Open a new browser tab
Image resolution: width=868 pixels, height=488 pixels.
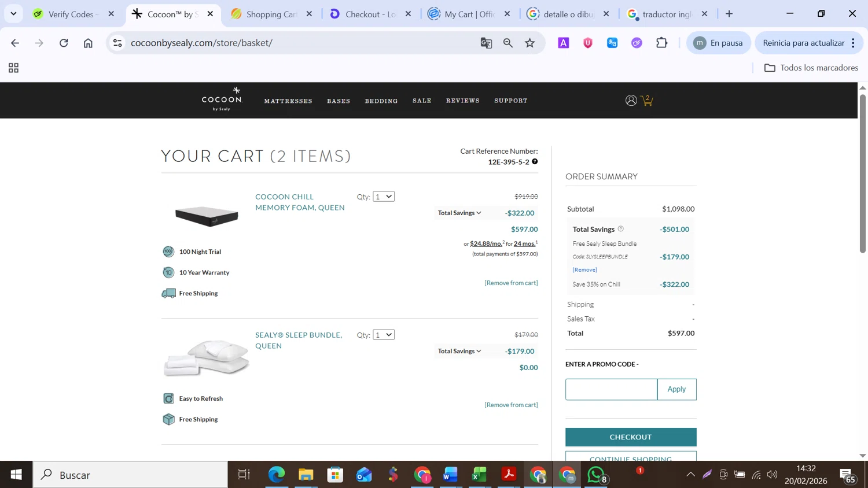(729, 14)
